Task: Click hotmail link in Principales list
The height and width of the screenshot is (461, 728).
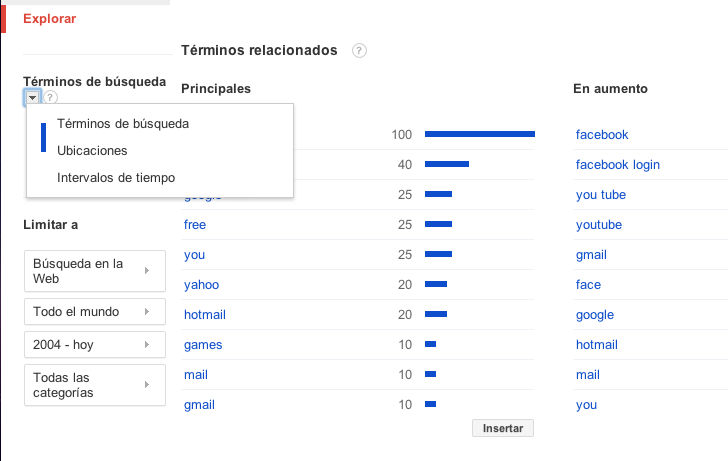Action: 205,315
